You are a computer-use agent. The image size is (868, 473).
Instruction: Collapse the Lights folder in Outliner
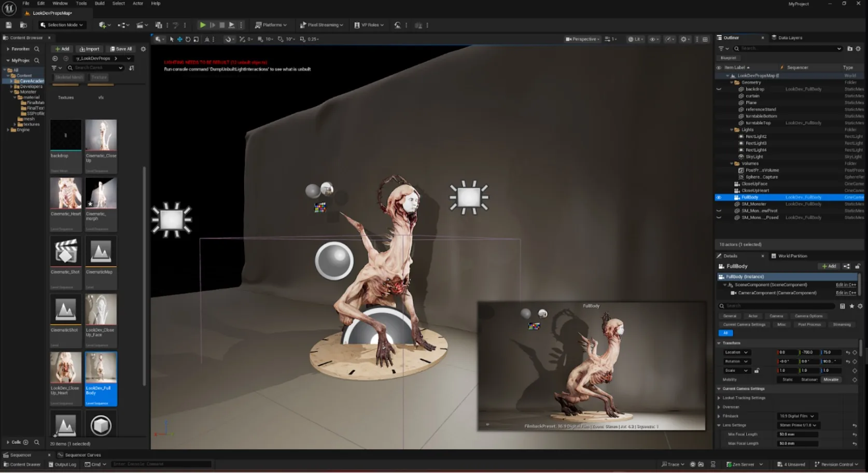point(732,130)
